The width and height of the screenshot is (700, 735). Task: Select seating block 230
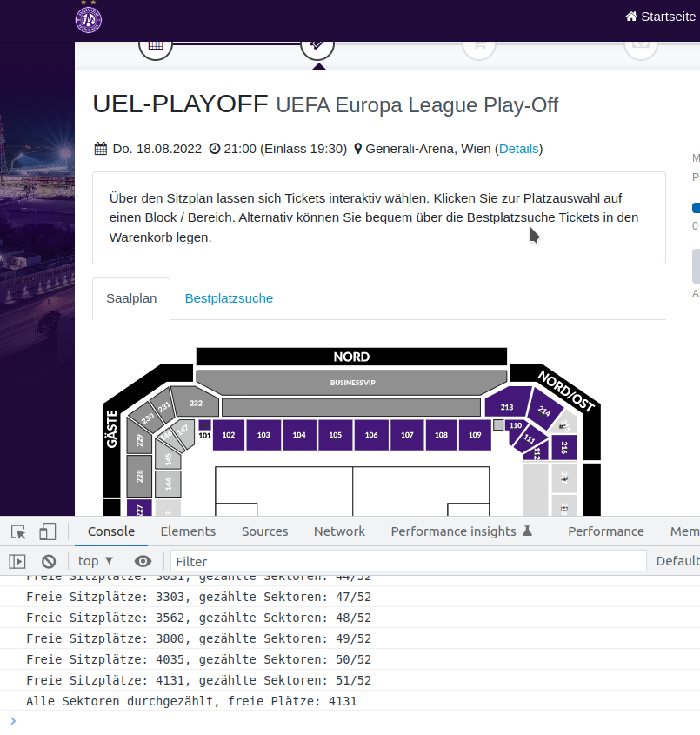coord(147,418)
